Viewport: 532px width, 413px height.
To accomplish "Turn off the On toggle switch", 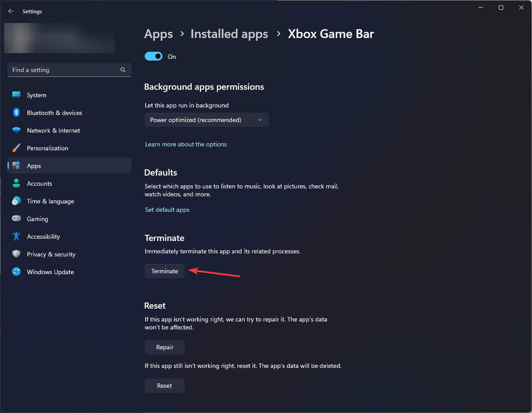I will pyautogui.click(x=154, y=57).
